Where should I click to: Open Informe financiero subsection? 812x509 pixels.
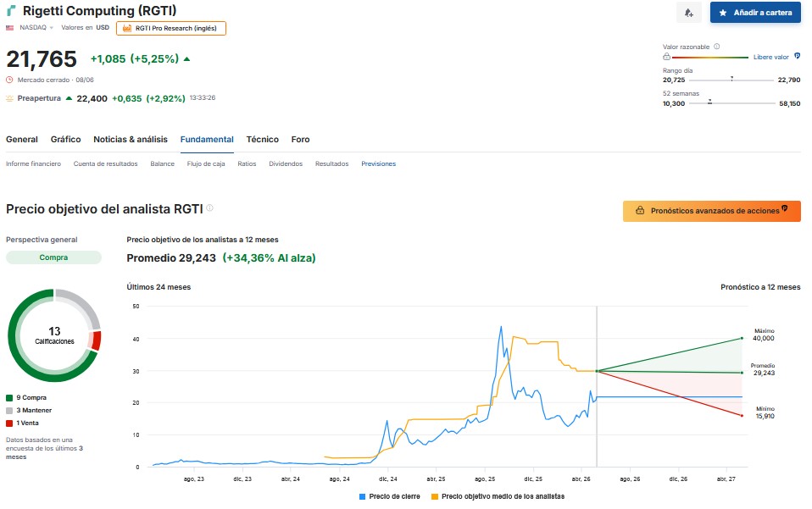click(x=33, y=164)
